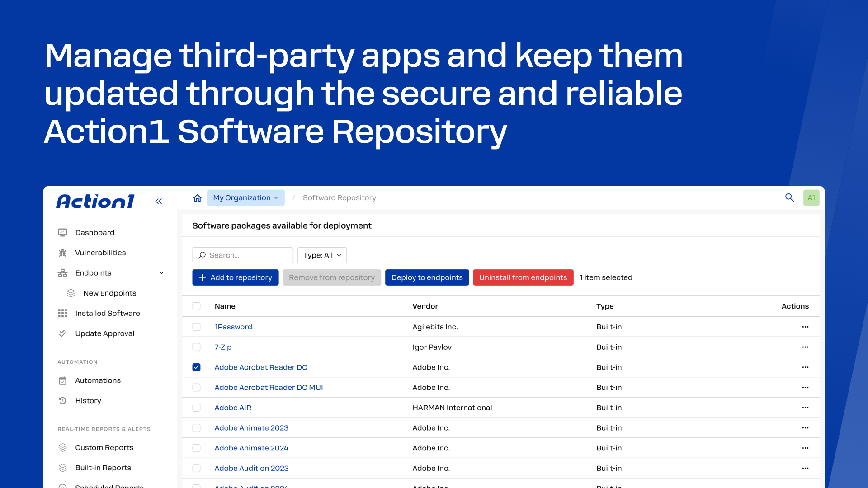Open actions menu for 7-Zip row
The height and width of the screenshot is (488, 868).
point(805,347)
